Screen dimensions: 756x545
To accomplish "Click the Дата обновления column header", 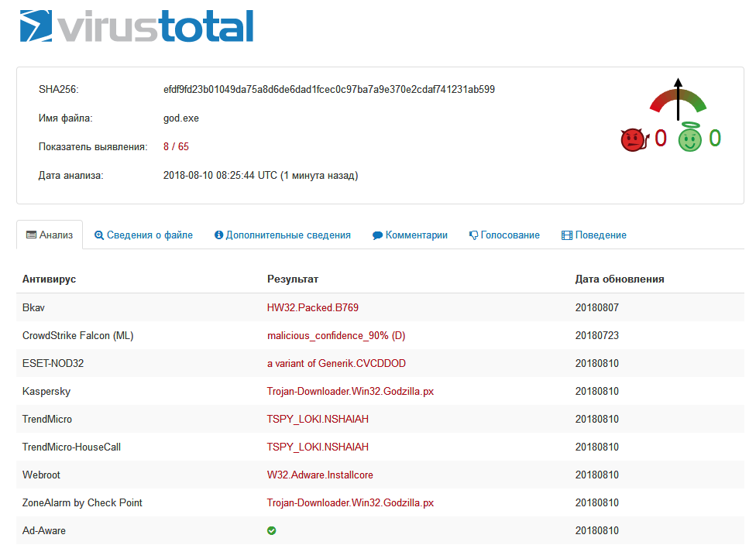I will (x=620, y=279).
